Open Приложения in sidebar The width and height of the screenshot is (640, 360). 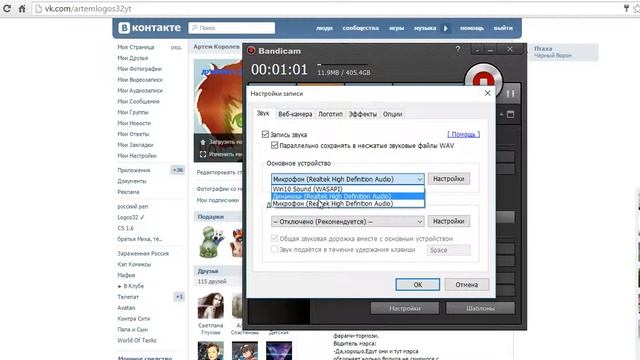click(x=134, y=170)
